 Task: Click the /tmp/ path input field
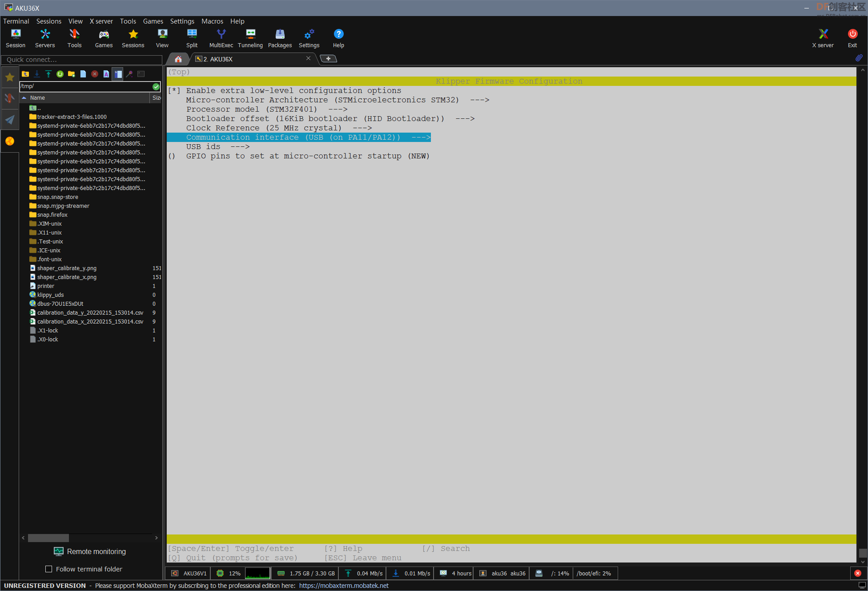click(x=86, y=86)
